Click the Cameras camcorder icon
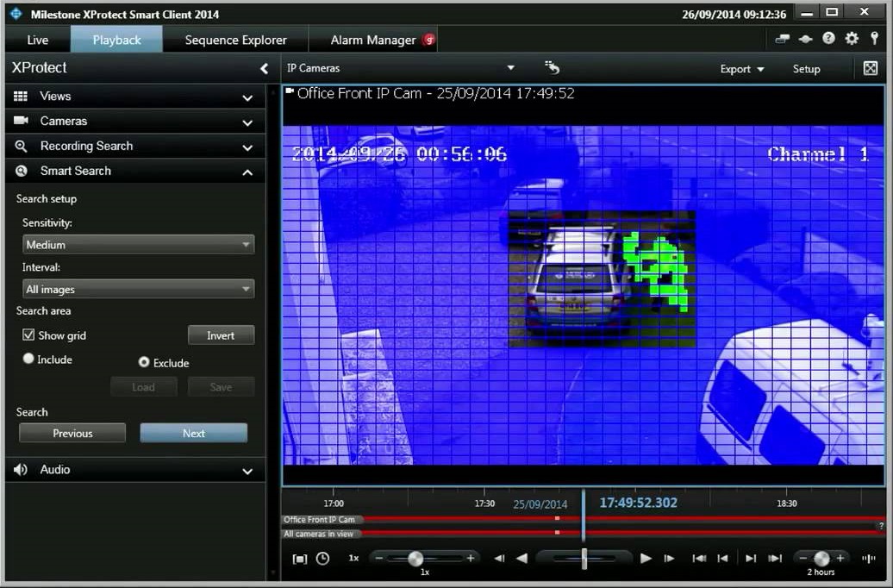Screen dimensions: 893x588 point(21,120)
